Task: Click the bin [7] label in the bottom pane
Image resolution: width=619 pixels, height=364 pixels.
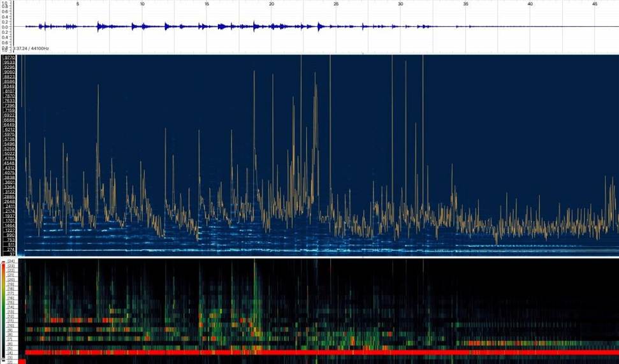Action: 11,339
